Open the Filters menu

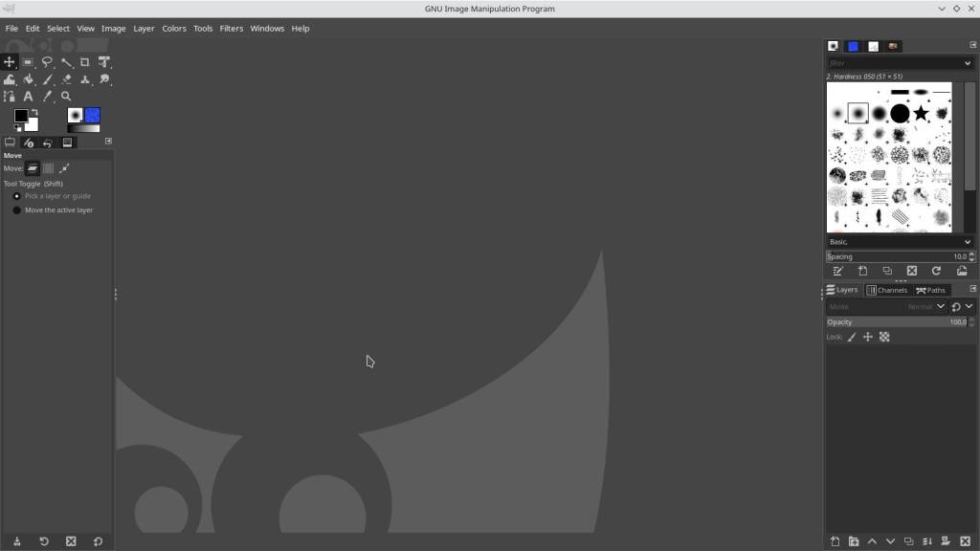(x=232, y=28)
